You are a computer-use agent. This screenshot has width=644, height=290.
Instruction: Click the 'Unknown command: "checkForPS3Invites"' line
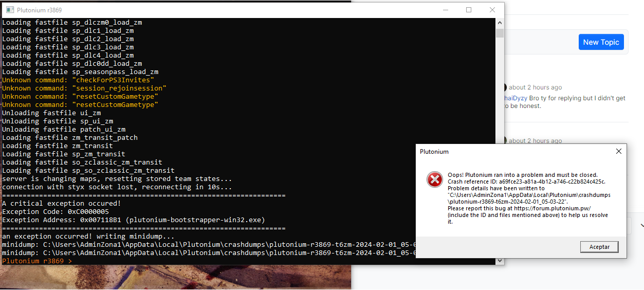(x=78, y=80)
